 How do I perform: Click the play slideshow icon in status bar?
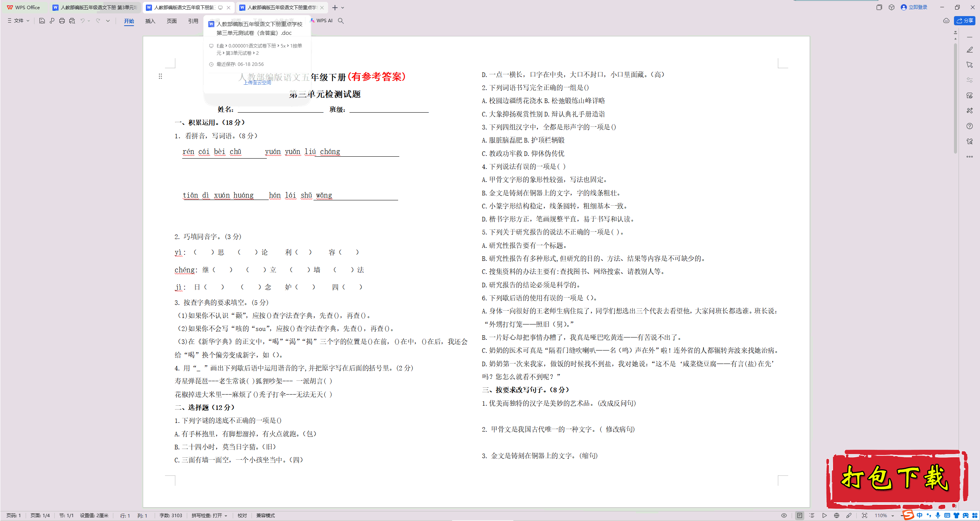[825, 516]
